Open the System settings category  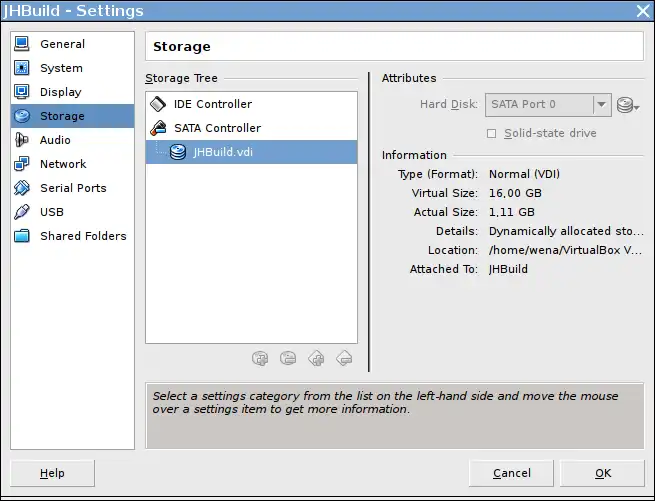72,68
